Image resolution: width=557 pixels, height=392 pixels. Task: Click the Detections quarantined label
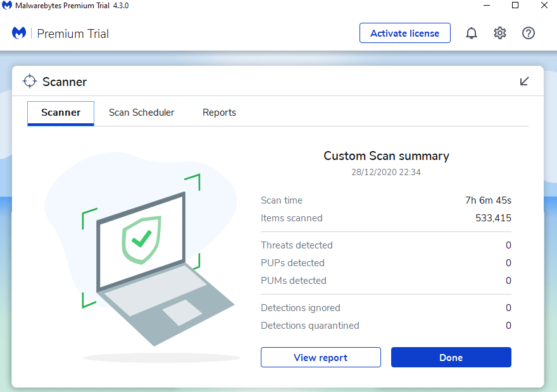tap(310, 326)
